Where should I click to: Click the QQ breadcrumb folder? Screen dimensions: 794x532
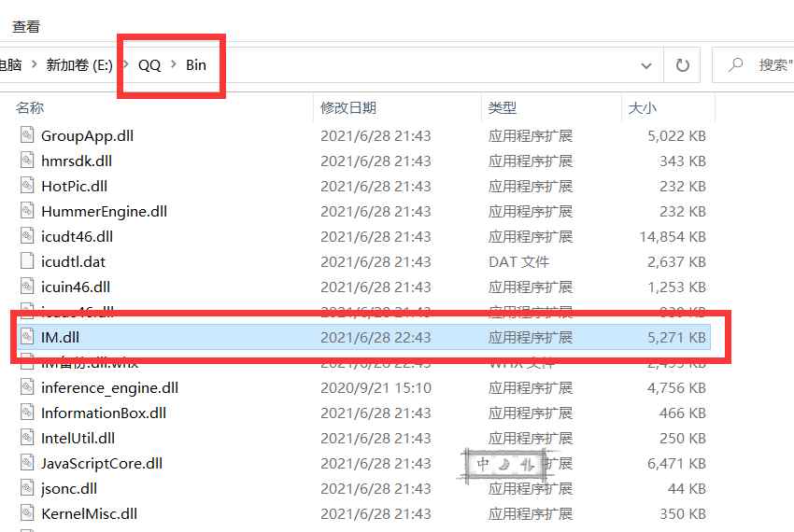coord(149,64)
